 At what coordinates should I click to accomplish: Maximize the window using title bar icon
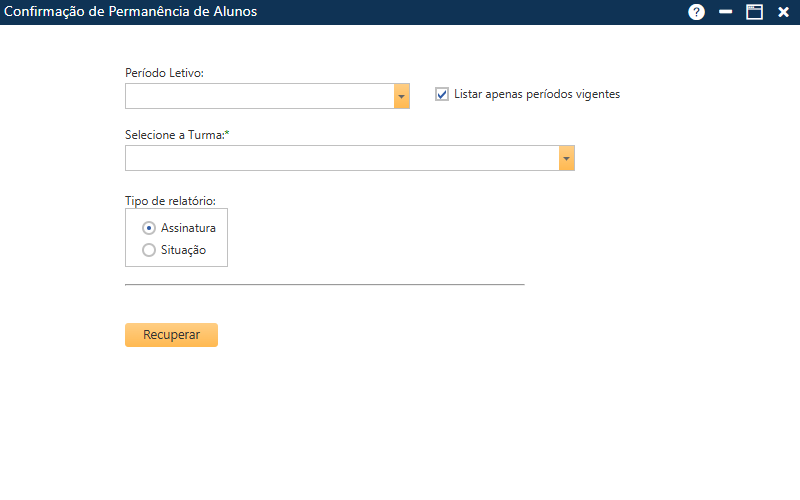(x=755, y=12)
